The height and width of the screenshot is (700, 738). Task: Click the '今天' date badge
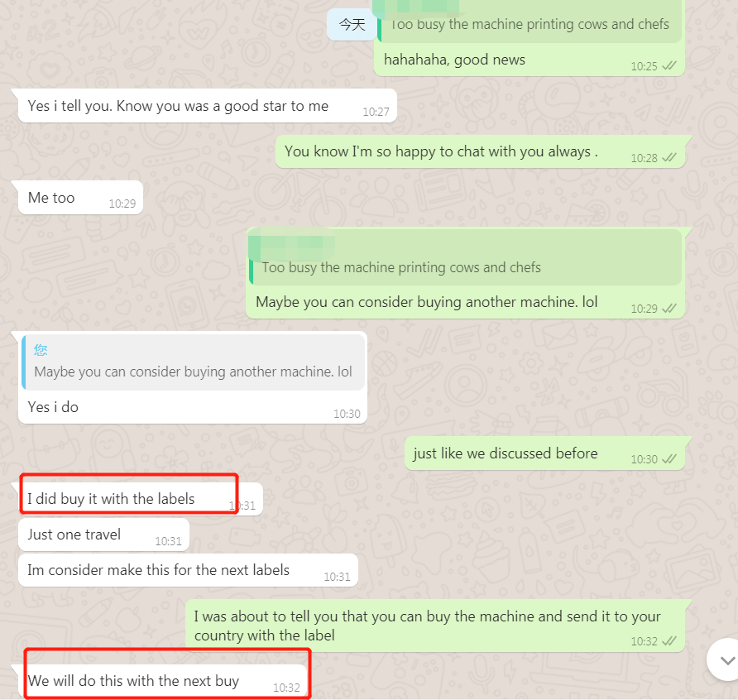(x=352, y=24)
